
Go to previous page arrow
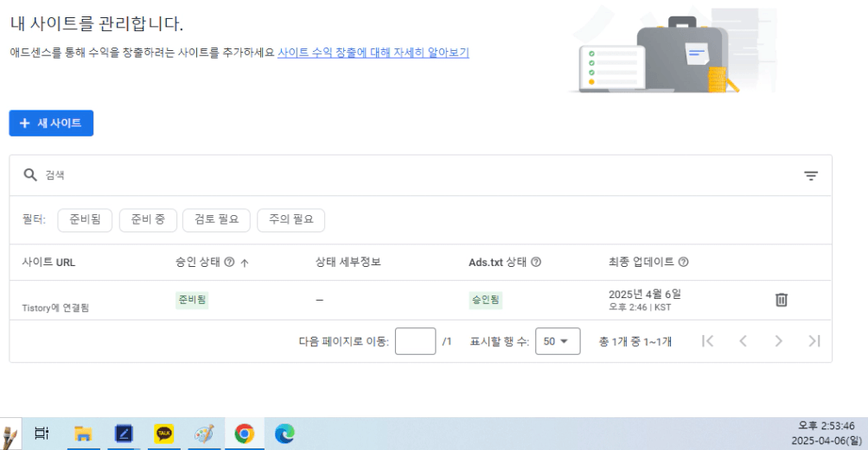coord(743,341)
